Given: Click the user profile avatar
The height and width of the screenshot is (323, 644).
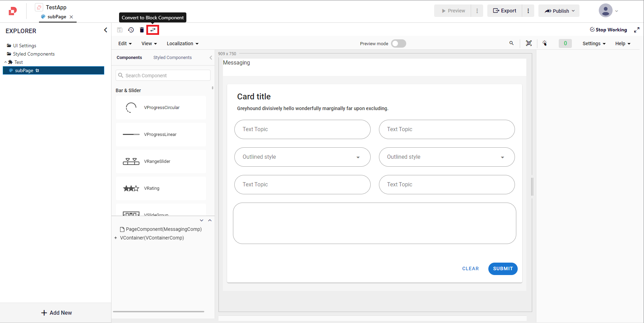Looking at the screenshot, I should point(605,11).
